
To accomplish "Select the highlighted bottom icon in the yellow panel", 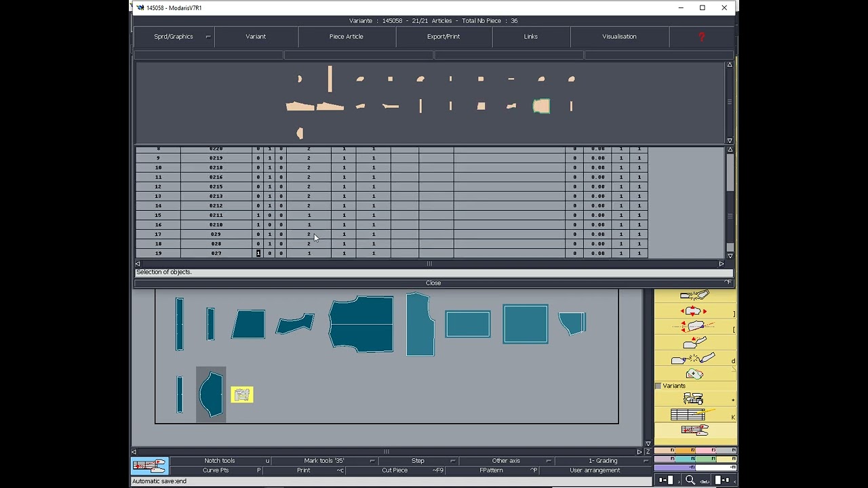I will [694, 430].
